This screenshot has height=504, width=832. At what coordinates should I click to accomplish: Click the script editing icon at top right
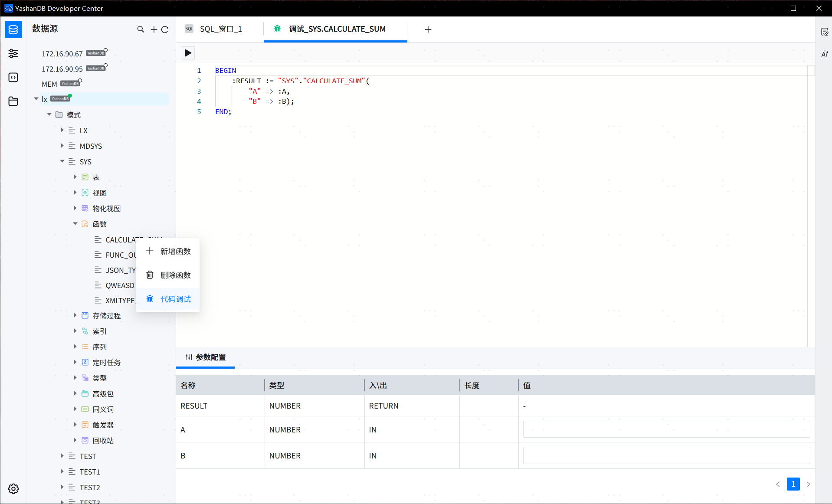click(x=825, y=31)
